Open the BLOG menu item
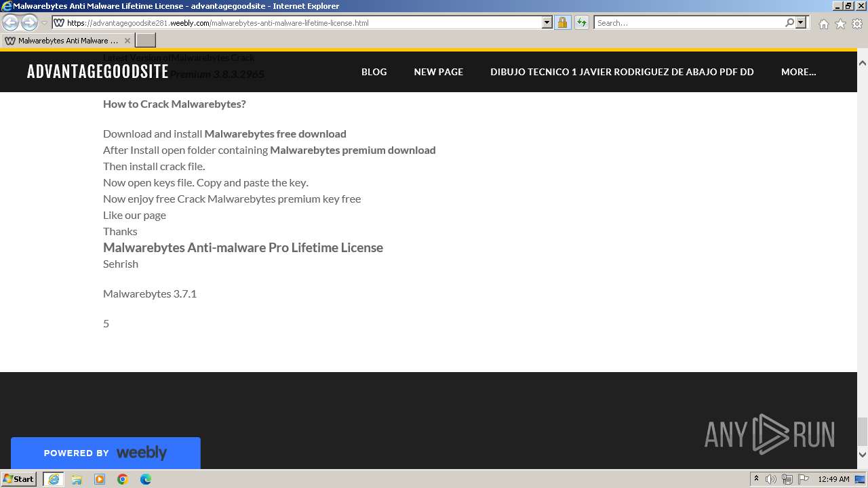This screenshot has height=488, width=868. pos(374,72)
